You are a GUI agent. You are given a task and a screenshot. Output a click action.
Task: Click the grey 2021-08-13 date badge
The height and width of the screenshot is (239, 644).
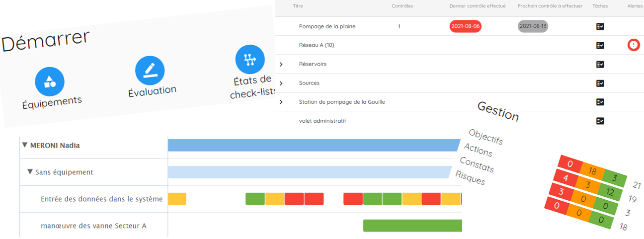(533, 26)
